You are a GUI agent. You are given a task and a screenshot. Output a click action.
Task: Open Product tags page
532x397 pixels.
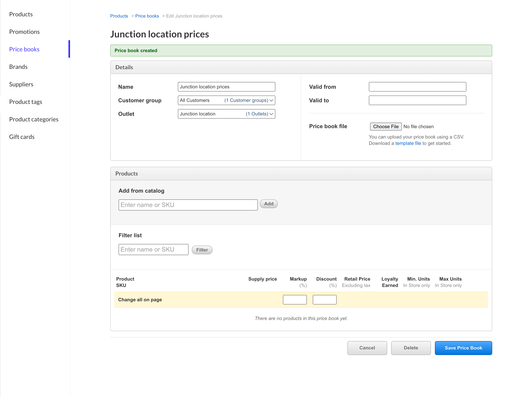click(x=26, y=102)
